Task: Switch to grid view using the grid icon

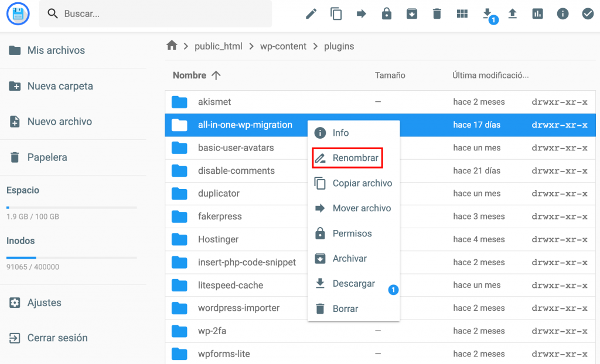Action: (x=462, y=13)
